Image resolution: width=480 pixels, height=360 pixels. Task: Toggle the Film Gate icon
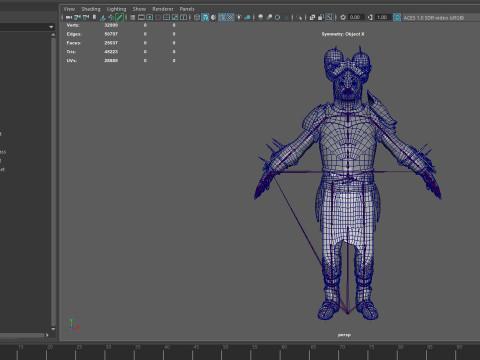[x=141, y=17]
